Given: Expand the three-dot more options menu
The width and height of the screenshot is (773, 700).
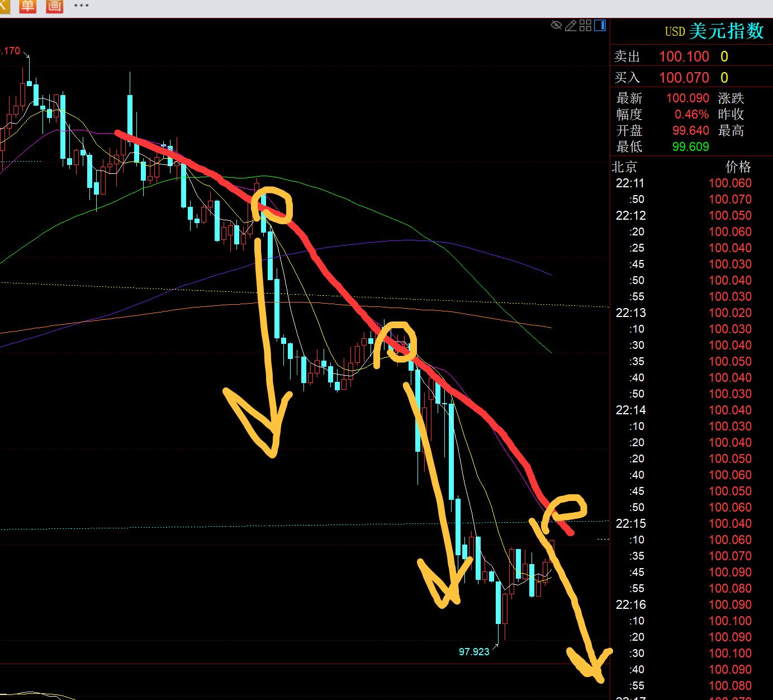Looking at the screenshot, I should click(x=81, y=6).
